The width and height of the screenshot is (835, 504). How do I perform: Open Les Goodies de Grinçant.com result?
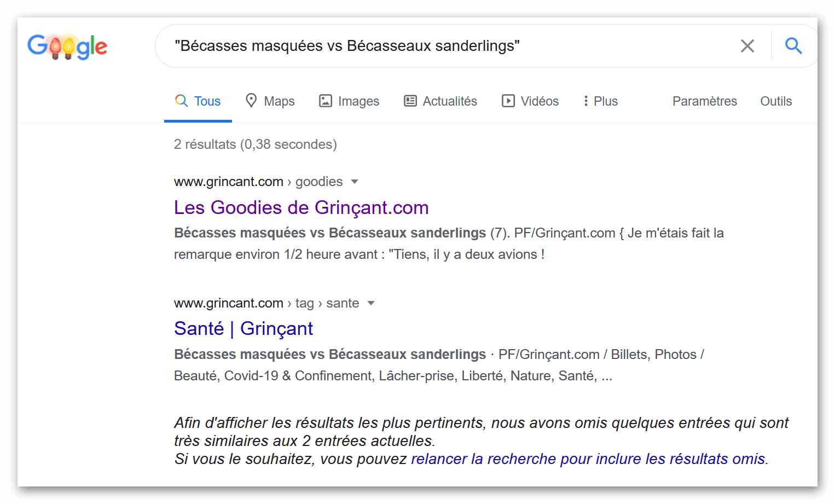[x=301, y=208]
